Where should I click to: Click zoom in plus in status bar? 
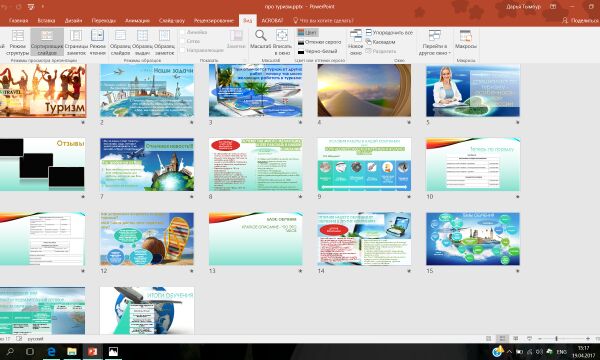click(x=588, y=339)
